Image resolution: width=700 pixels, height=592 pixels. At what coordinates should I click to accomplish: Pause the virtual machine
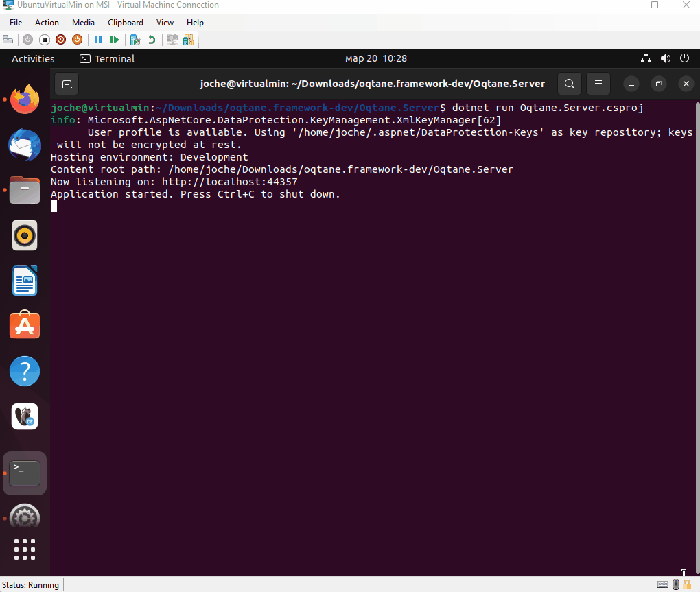98,40
